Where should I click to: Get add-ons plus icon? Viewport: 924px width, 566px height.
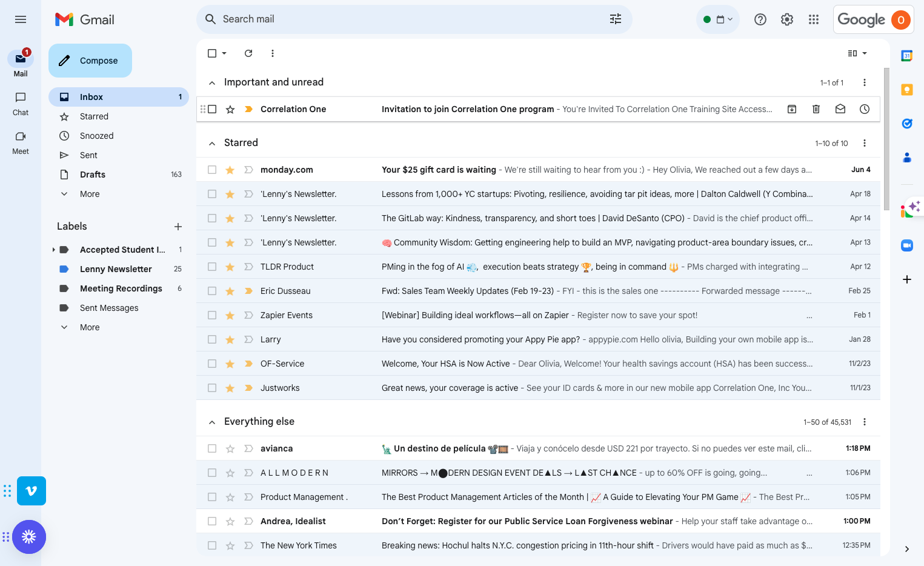pos(907,279)
